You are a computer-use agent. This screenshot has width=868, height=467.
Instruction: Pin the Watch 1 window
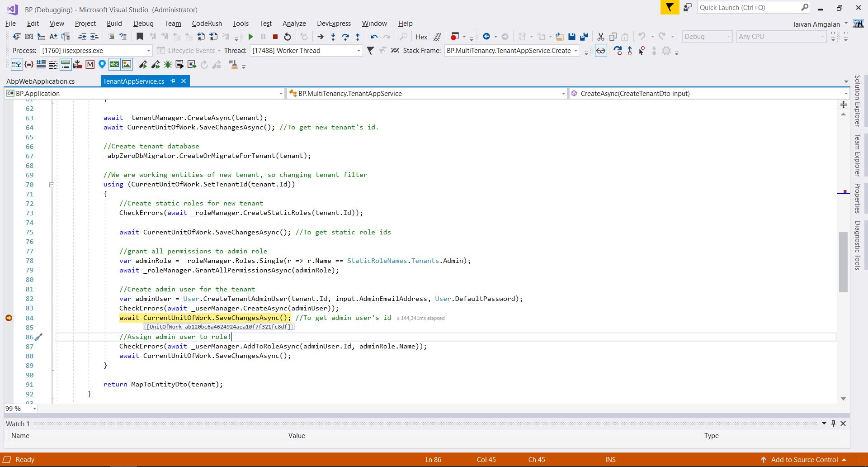(x=833, y=423)
